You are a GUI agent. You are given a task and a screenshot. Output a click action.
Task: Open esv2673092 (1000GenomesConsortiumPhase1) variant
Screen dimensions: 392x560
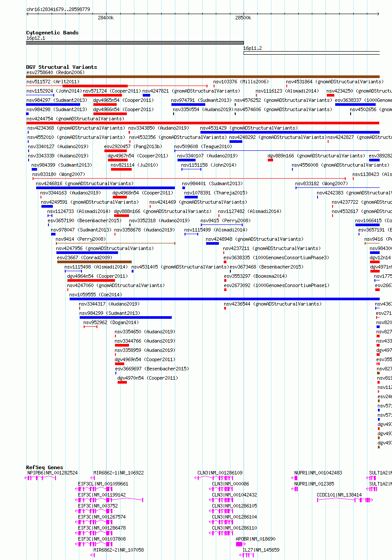277,285
